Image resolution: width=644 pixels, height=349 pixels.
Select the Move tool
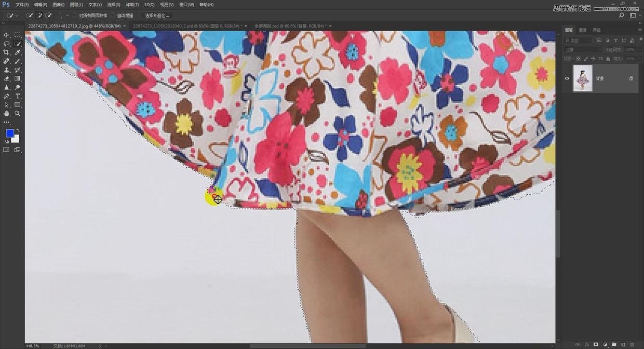[6, 35]
